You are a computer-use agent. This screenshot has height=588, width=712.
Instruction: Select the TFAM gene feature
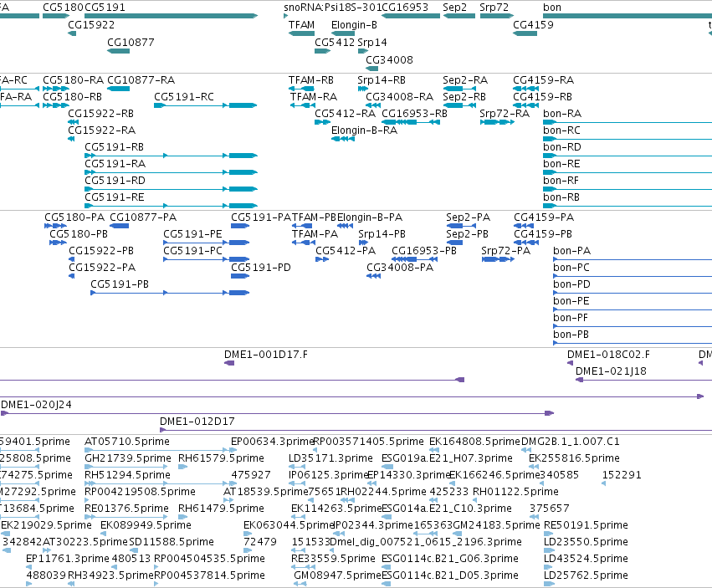point(301,33)
